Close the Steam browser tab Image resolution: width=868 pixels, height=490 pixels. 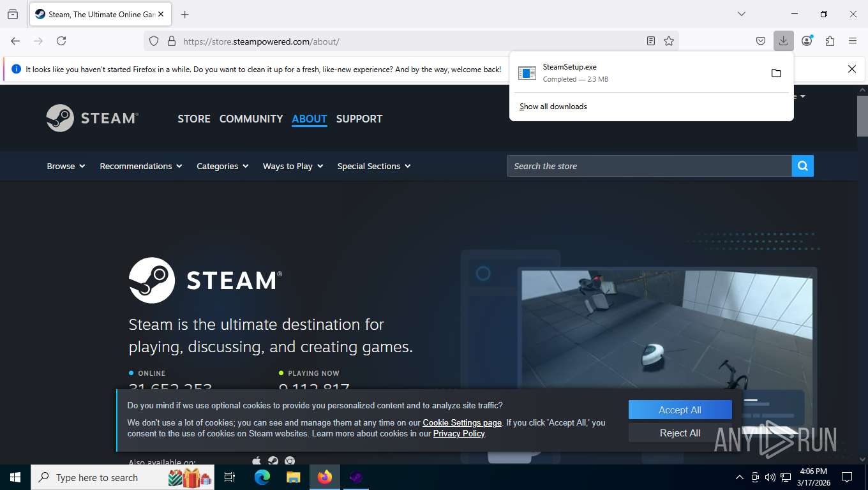[x=160, y=14]
